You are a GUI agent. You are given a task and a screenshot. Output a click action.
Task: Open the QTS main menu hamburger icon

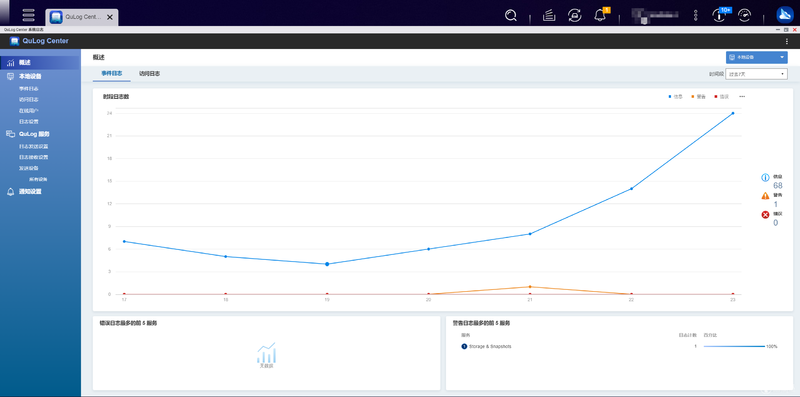click(29, 15)
